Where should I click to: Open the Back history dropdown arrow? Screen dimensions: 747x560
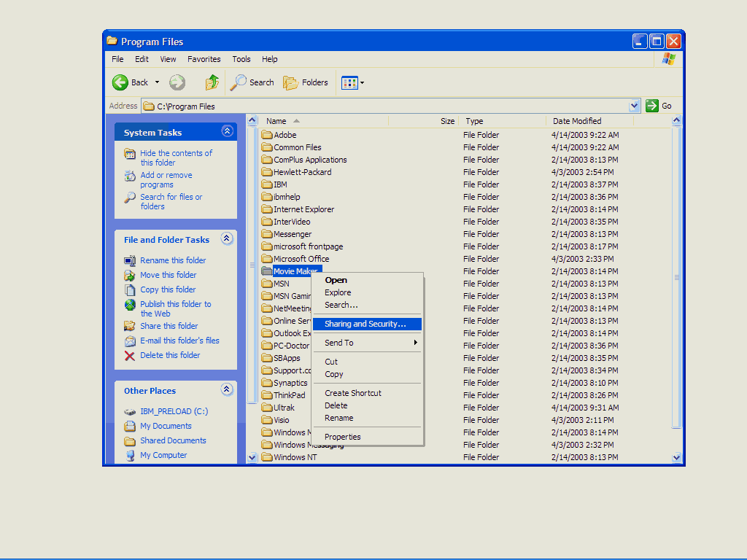(x=158, y=82)
